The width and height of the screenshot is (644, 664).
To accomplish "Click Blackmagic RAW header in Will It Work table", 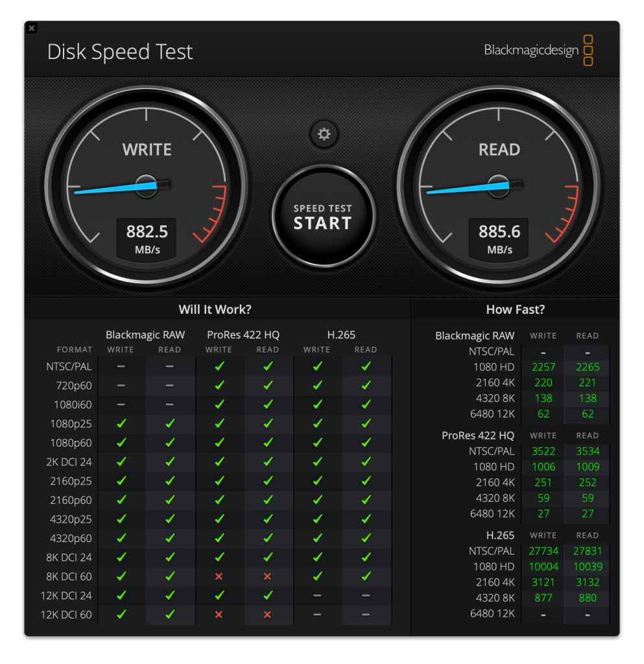I will coord(145,335).
